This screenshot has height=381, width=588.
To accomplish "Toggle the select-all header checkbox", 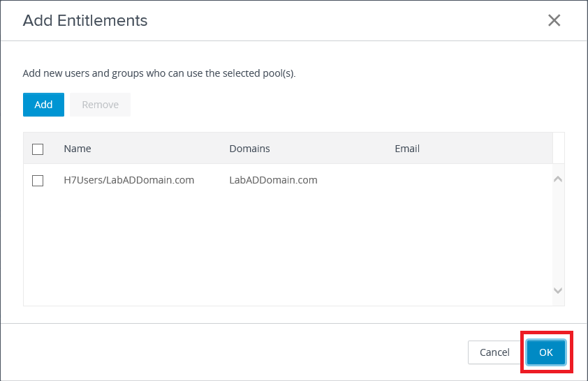I will point(38,149).
